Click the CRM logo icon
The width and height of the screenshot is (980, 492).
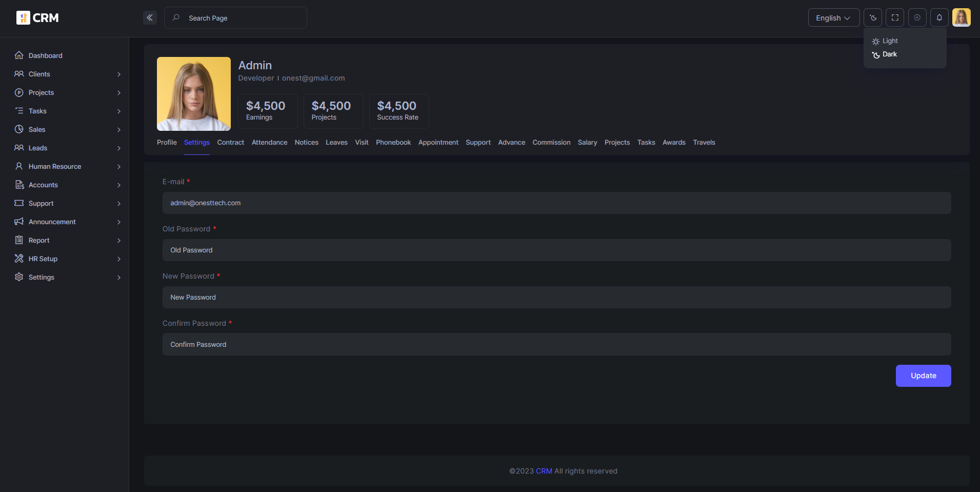pos(23,18)
